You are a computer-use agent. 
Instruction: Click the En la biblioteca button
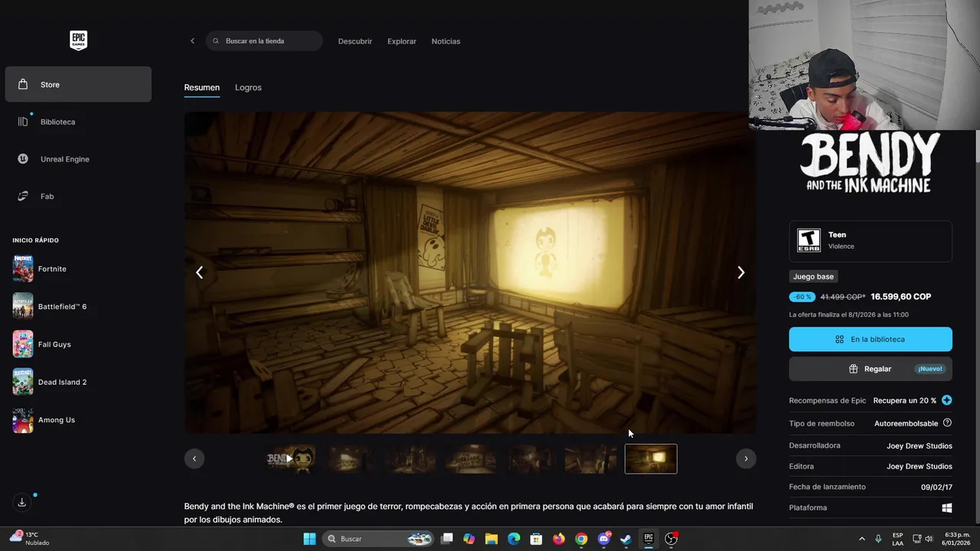coord(871,339)
